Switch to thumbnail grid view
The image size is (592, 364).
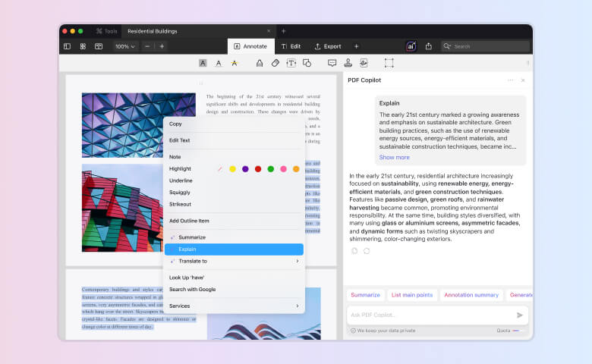point(83,46)
